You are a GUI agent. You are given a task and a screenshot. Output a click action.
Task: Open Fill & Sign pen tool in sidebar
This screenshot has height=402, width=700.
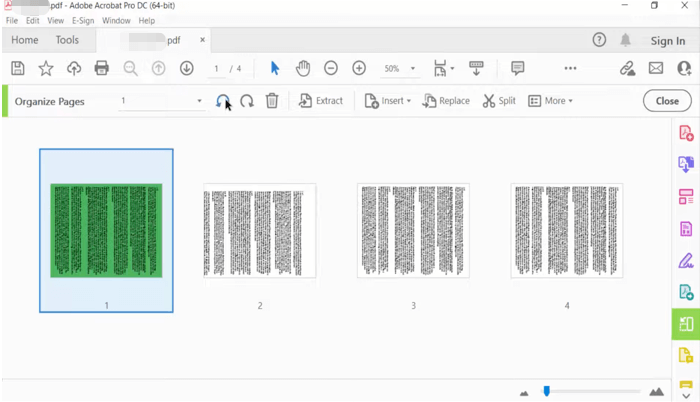686,260
